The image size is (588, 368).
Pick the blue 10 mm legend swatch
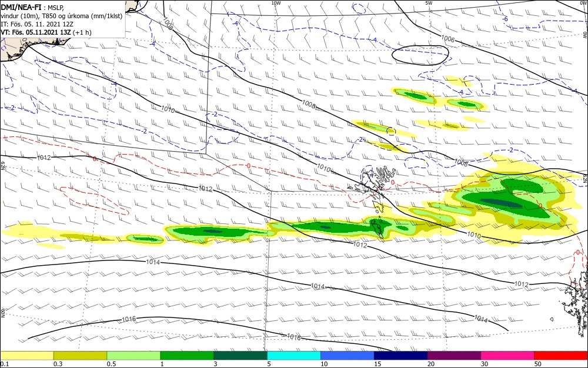click(x=348, y=356)
